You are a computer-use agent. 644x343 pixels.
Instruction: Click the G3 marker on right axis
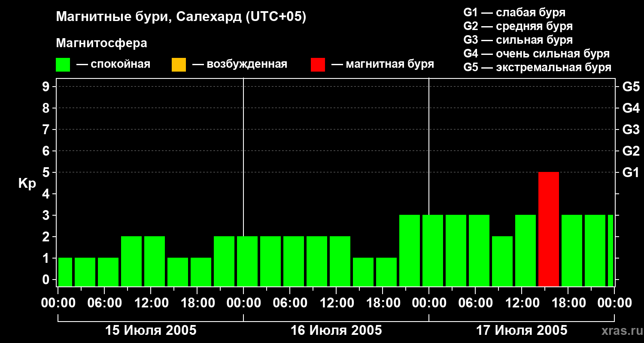click(631, 129)
